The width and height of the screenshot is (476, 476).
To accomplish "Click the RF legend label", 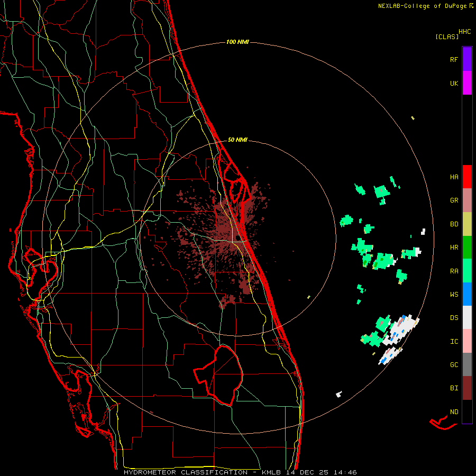I will (x=454, y=59).
